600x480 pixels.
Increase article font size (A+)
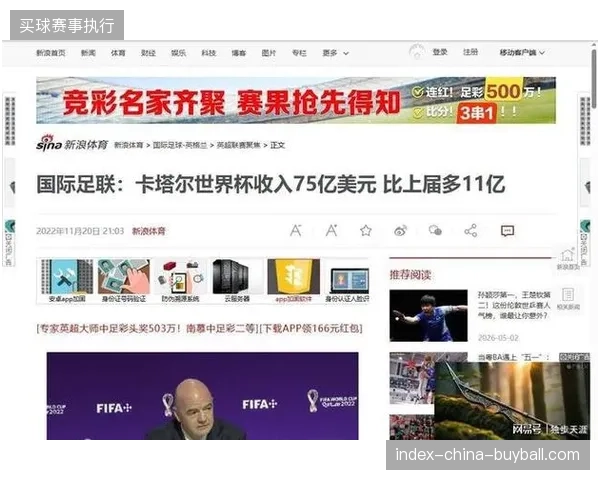point(331,230)
